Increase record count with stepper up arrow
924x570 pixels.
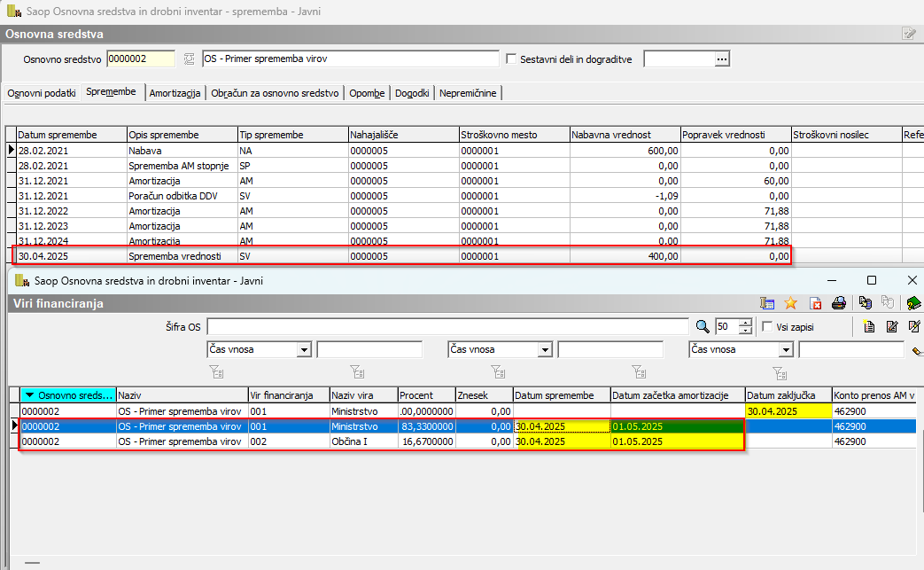tap(746, 322)
